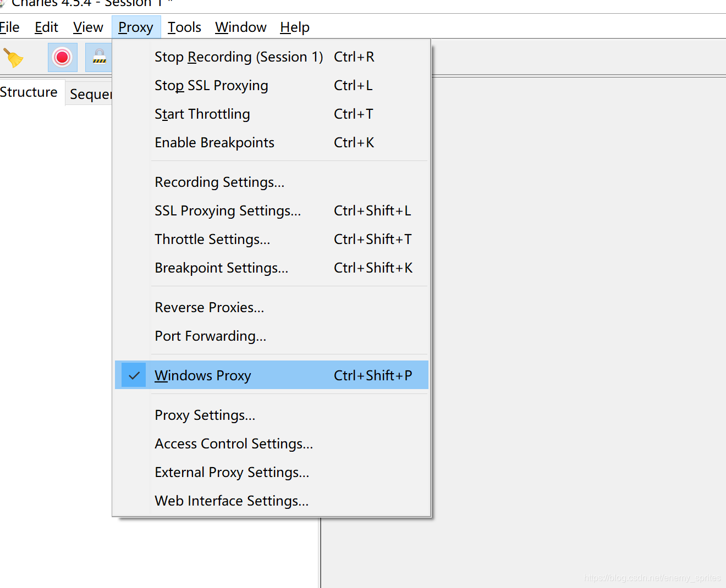
Task: Select Stop SSL Proxying
Action: coord(272,86)
